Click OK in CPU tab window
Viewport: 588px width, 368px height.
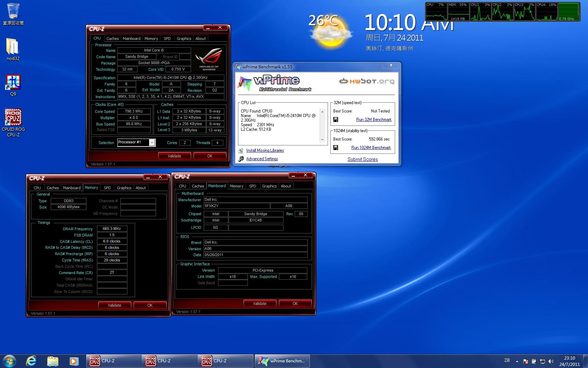[210, 156]
